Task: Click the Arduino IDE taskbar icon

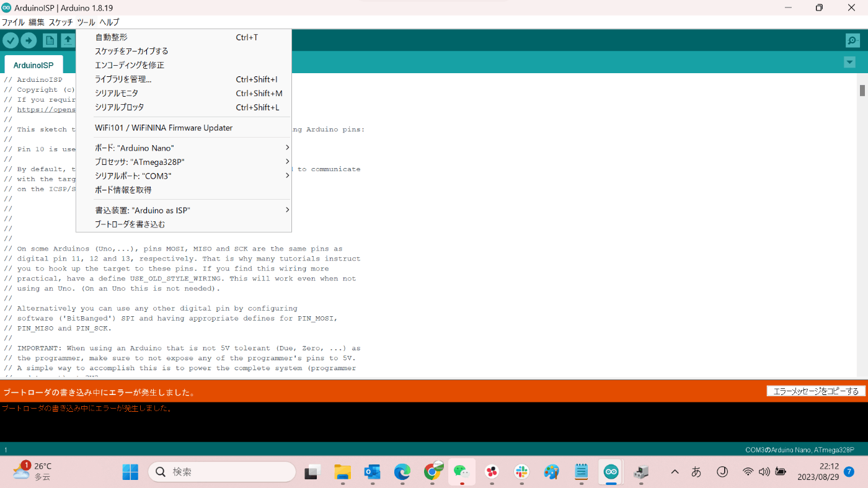Action: pos(611,472)
